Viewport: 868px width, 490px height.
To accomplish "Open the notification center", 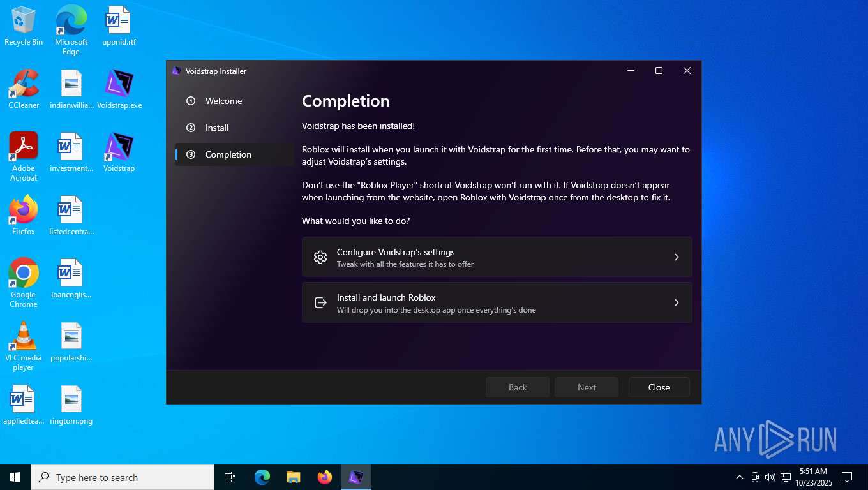I will tap(847, 477).
